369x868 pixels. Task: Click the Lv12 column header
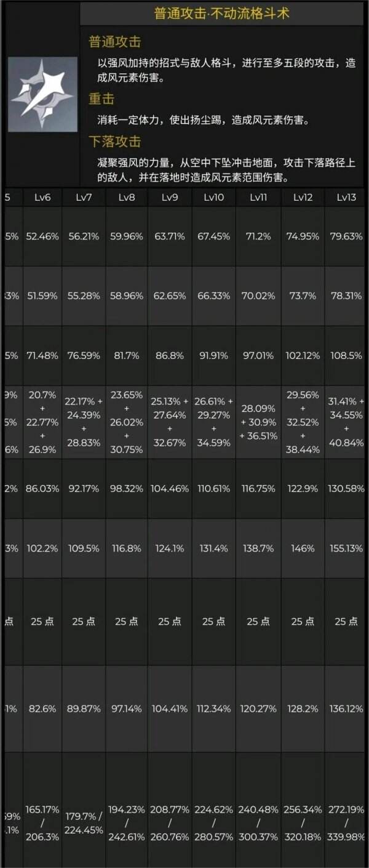tap(303, 197)
